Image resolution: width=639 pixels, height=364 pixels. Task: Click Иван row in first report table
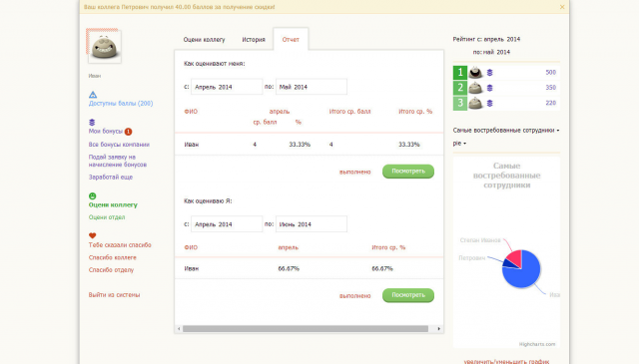(x=309, y=145)
